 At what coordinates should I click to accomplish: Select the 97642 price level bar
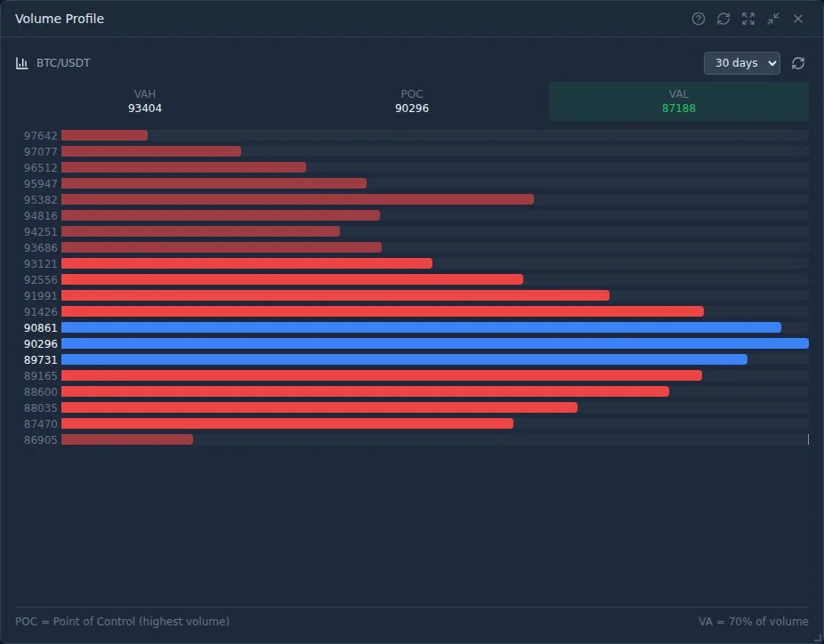tap(104, 135)
